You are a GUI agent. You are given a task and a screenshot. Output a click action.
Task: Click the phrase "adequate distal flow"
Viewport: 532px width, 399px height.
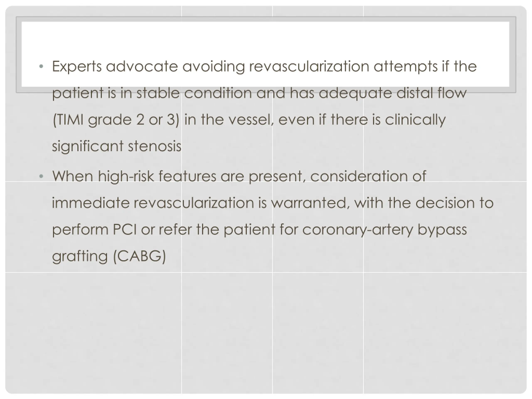pos(393,93)
